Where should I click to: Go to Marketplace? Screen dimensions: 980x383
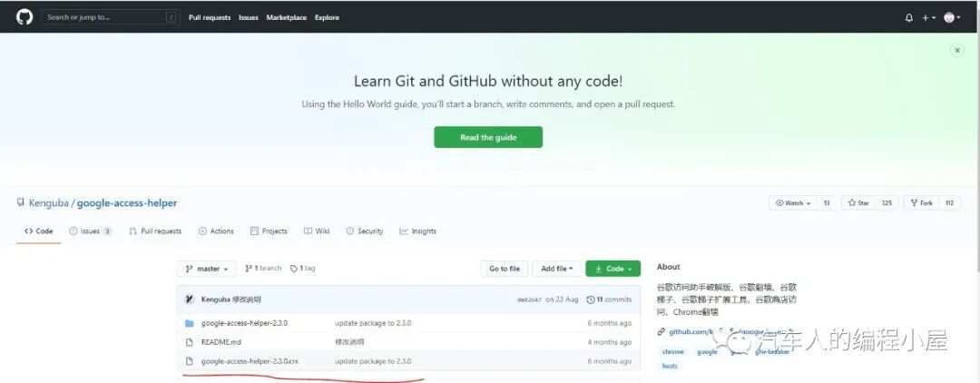click(286, 17)
